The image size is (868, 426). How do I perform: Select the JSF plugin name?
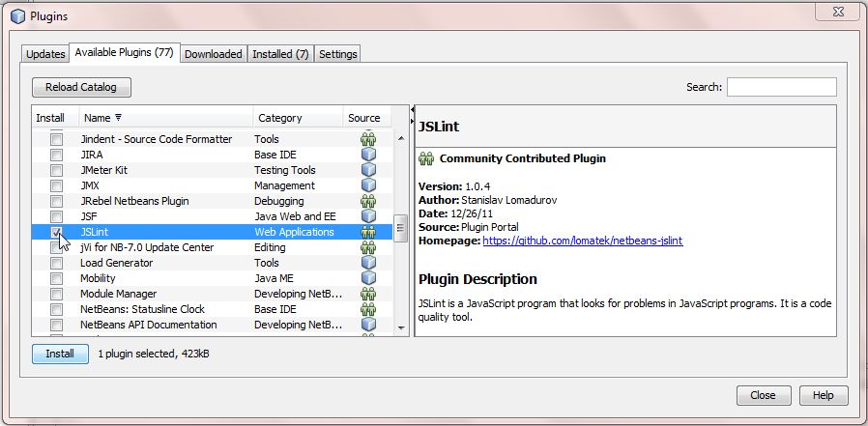point(89,216)
